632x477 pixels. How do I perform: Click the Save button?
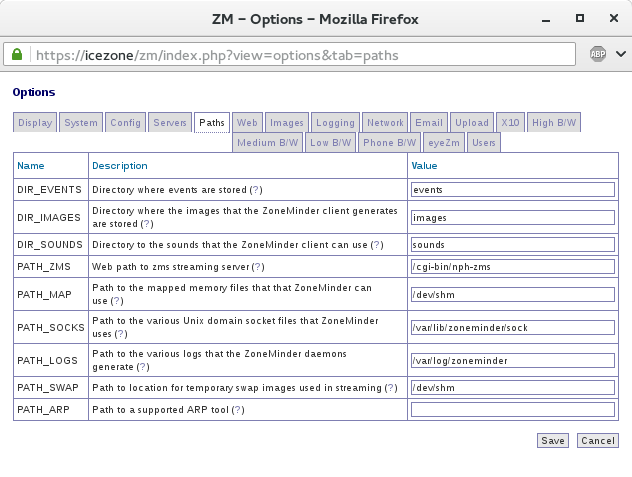point(553,441)
